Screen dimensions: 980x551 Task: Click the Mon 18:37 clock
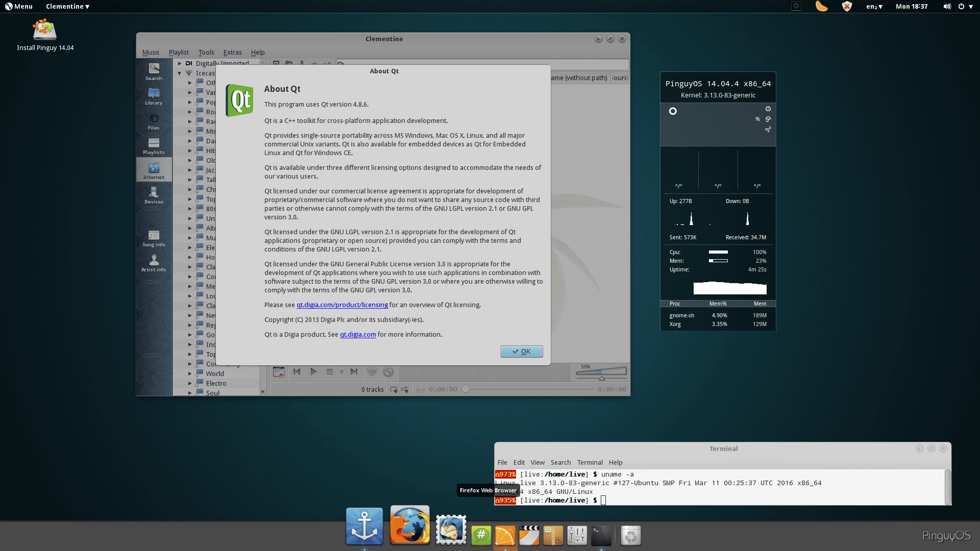911,6
